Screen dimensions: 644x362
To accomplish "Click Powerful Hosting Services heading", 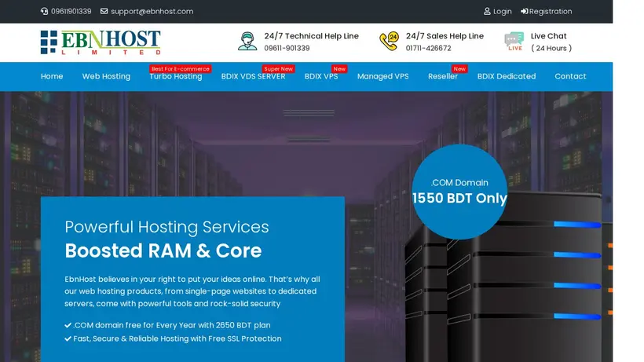I will (166, 227).
